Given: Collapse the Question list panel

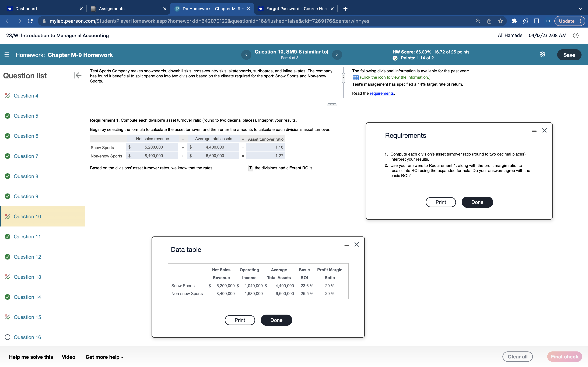Looking at the screenshot, I should 78,75.
